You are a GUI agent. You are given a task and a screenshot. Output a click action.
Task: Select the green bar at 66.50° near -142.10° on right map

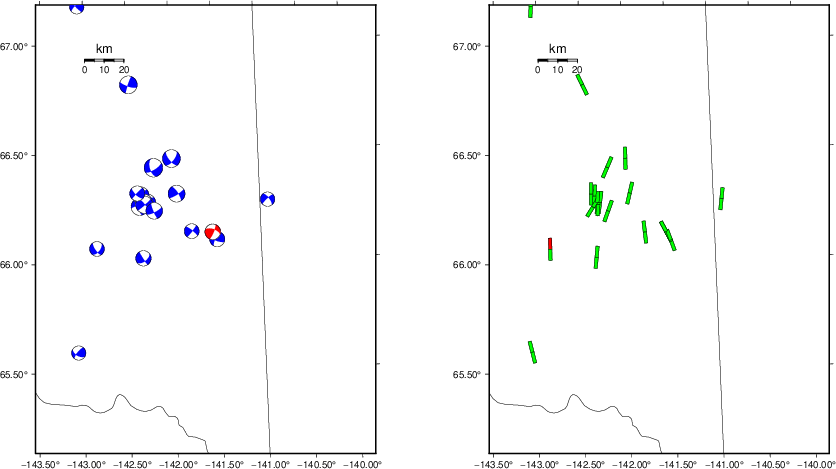coord(625,158)
